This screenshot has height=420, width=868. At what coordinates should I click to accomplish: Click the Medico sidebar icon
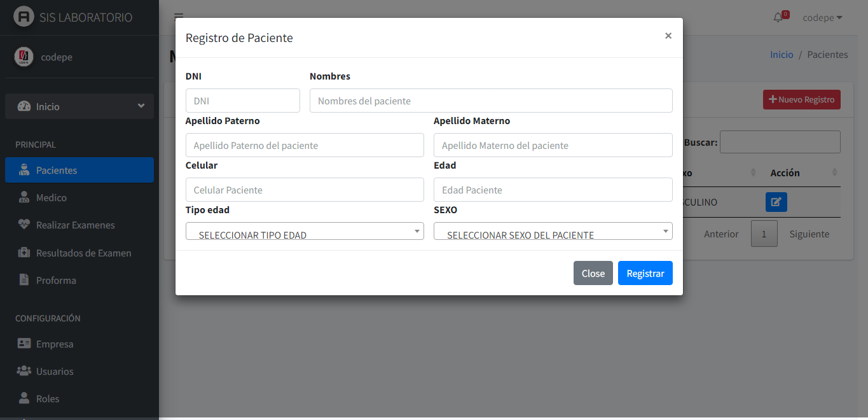pos(24,198)
